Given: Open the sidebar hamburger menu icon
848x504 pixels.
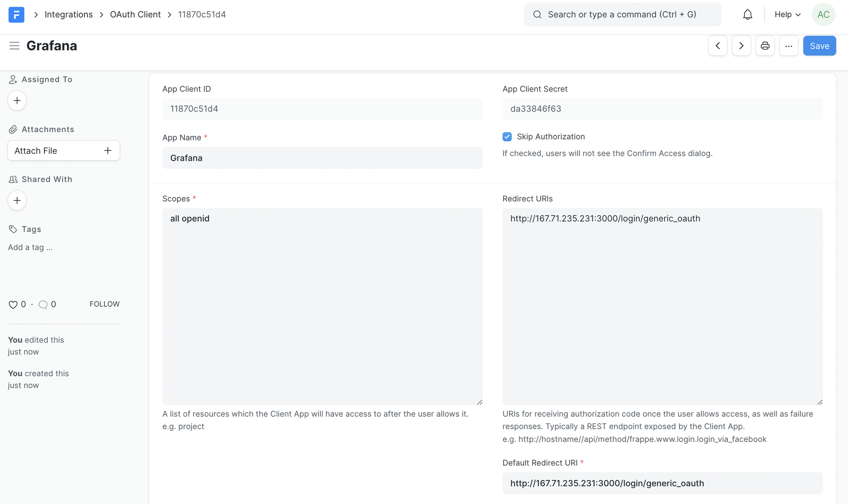Looking at the screenshot, I should (x=14, y=45).
